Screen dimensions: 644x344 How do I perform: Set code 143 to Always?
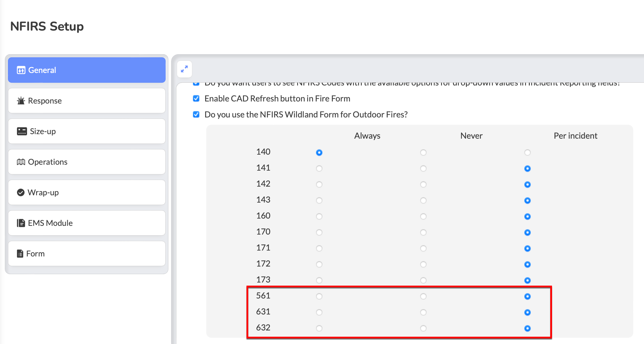click(x=319, y=200)
